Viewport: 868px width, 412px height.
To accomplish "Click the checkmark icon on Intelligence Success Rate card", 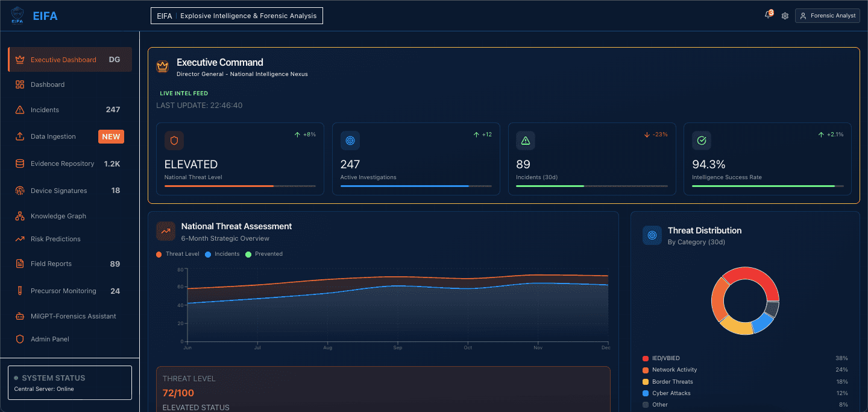I will pos(702,141).
